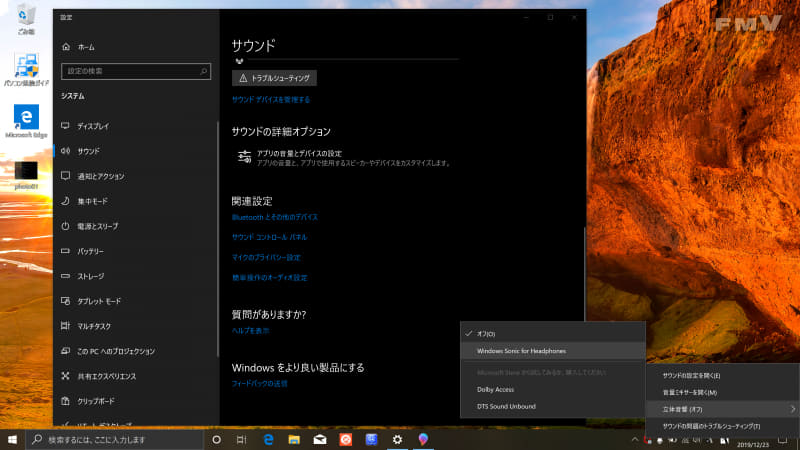Open アプリの音量とデバイスの設定 mixer icon
The image size is (800, 450).
(x=244, y=157)
